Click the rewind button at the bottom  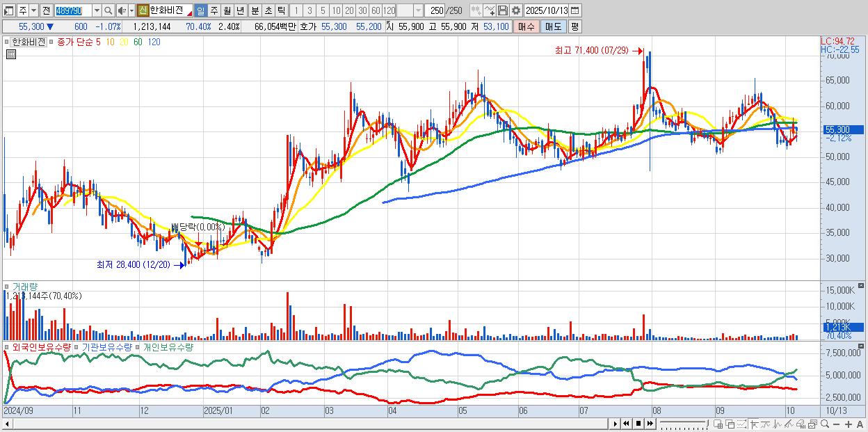pos(626,424)
